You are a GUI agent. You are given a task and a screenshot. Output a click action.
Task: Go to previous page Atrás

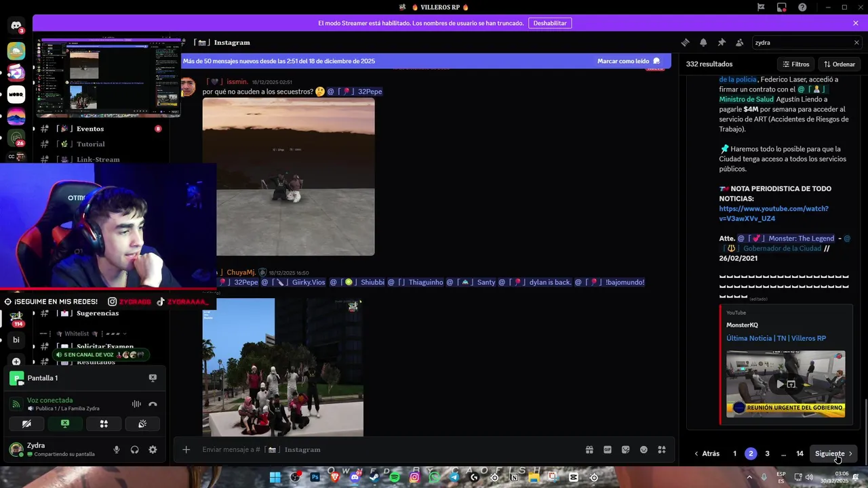pos(706,453)
